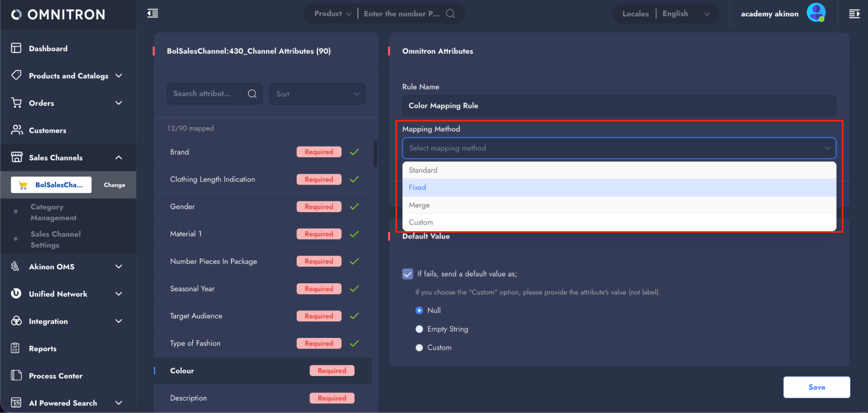The width and height of the screenshot is (868, 413).
Task: Expand the Orders sidebar menu
Action: click(119, 103)
